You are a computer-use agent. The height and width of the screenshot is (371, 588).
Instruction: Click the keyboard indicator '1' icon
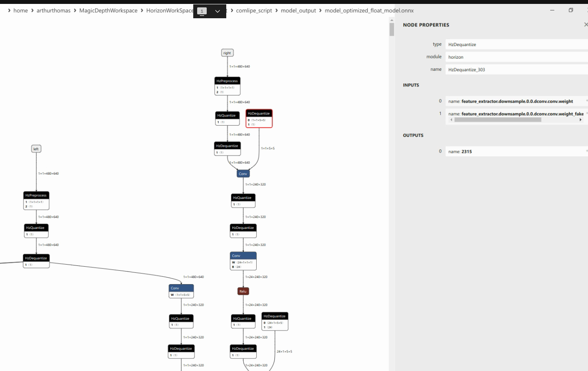pyautogui.click(x=202, y=11)
